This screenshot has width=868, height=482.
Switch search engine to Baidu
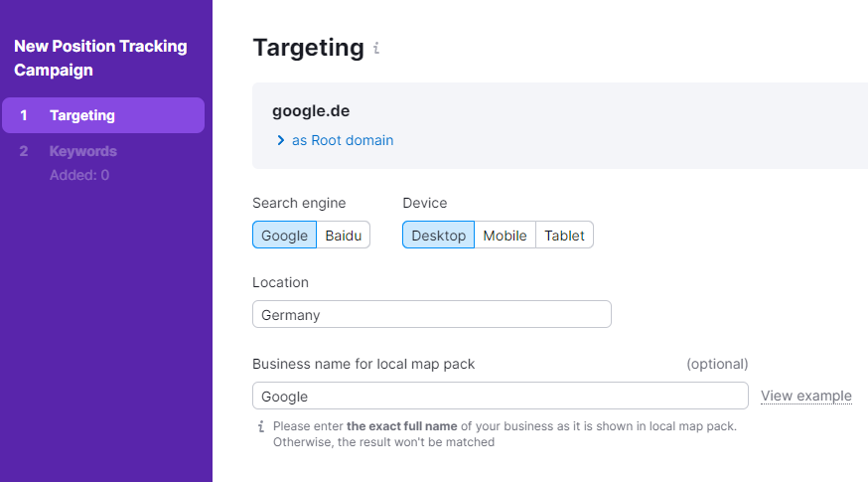click(344, 236)
